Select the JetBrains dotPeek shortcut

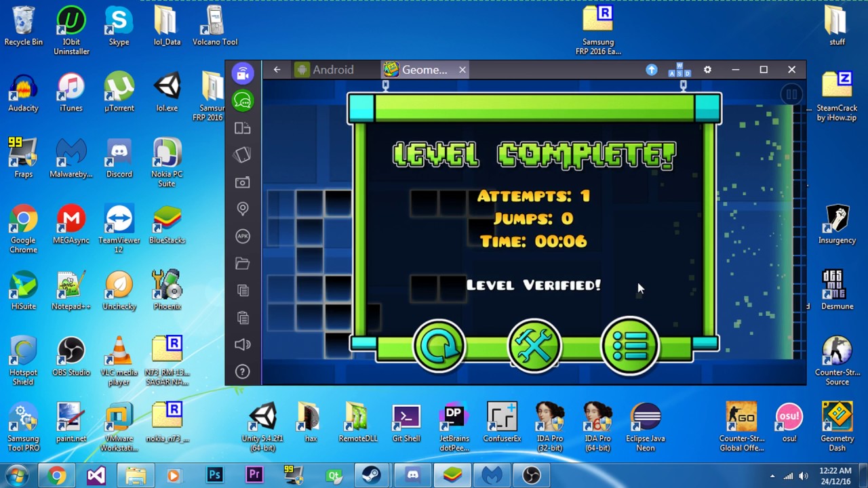pyautogui.click(x=454, y=426)
